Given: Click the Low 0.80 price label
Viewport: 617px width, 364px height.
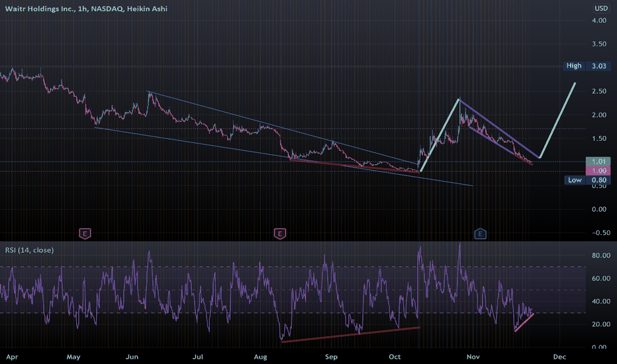Looking at the screenshot, I should click(x=587, y=180).
